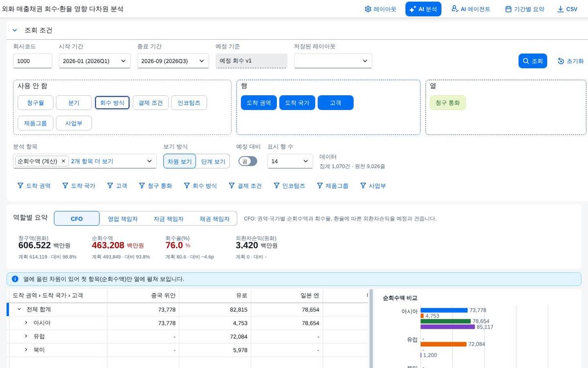Viewport: 588px width, 368px height.
Task: Open the 사업부 filter
Action: 373,186
